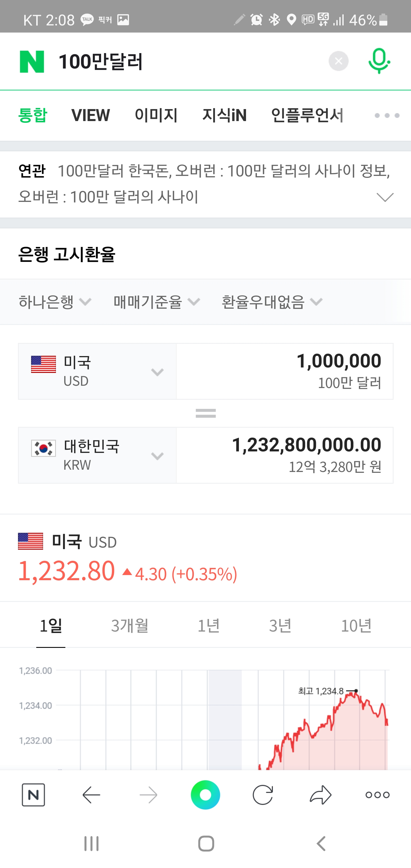Open the 매매기준율 rate type dropdown

pyautogui.click(x=157, y=302)
